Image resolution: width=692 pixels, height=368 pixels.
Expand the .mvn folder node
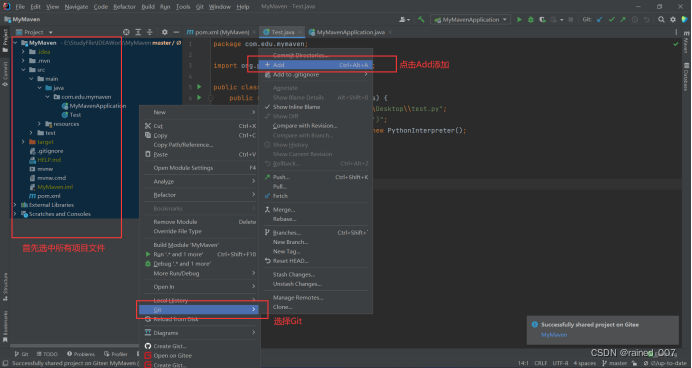coord(23,61)
